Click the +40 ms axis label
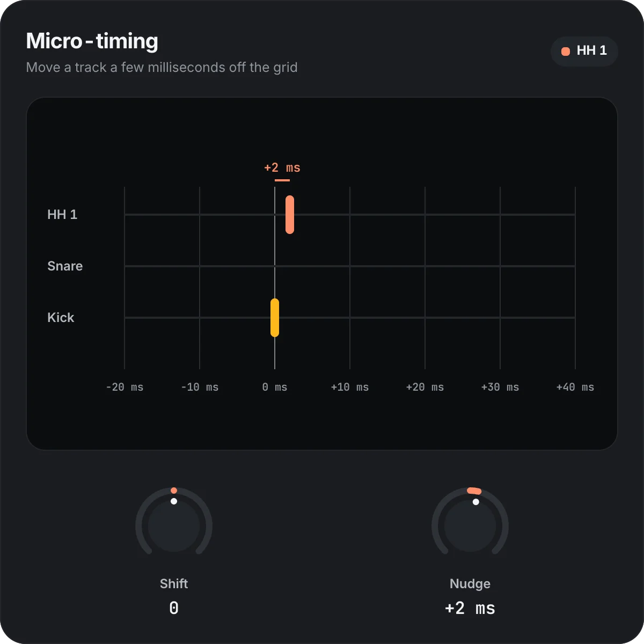This screenshot has width=644, height=644. [x=575, y=387]
